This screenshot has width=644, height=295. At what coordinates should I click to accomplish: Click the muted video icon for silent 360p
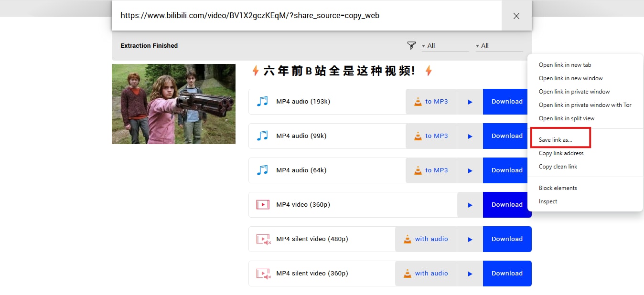(264, 274)
